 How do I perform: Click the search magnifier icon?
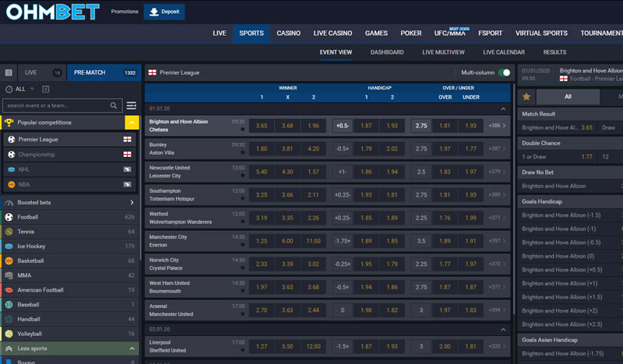tap(114, 106)
